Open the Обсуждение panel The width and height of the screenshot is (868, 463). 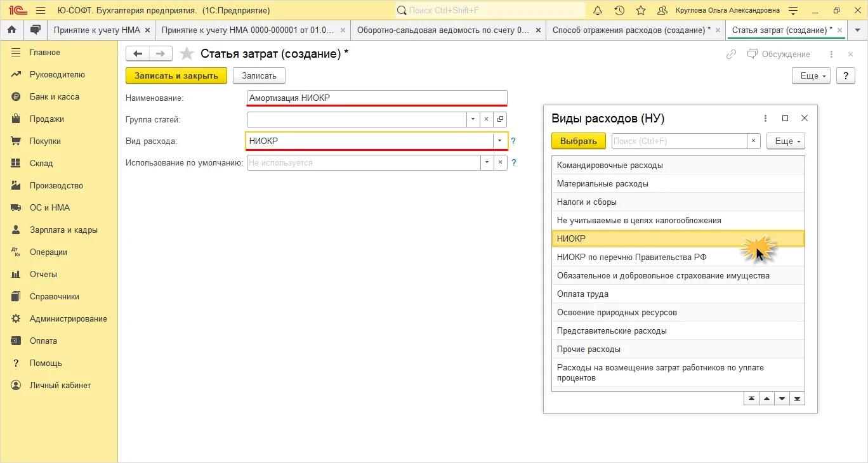[779, 55]
